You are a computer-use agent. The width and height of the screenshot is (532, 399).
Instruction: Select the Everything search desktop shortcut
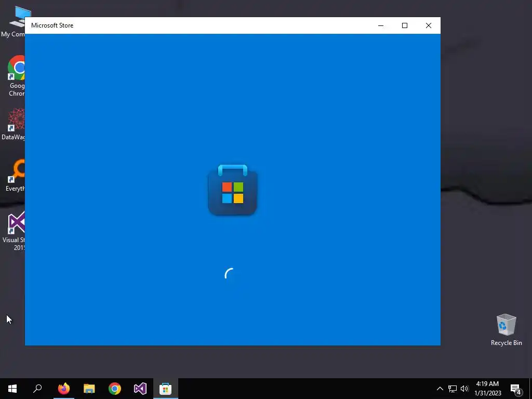(x=15, y=176)
